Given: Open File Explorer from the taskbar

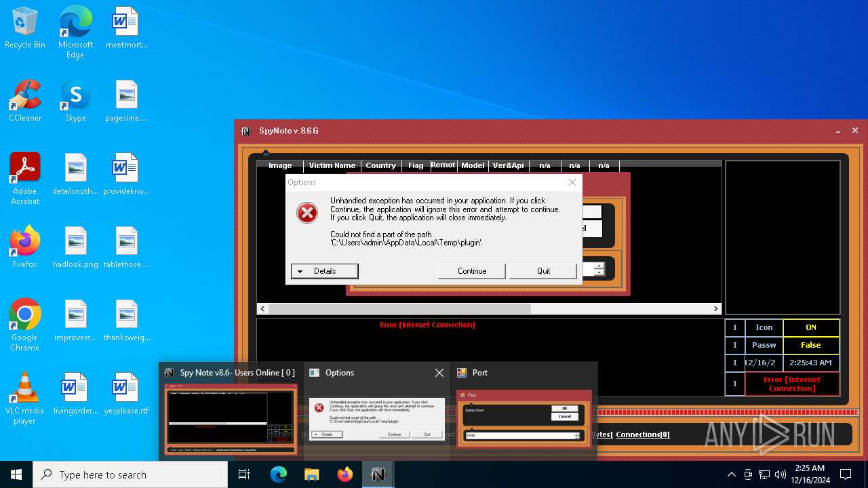Looking at the screenshot, I should coord(312,474).
